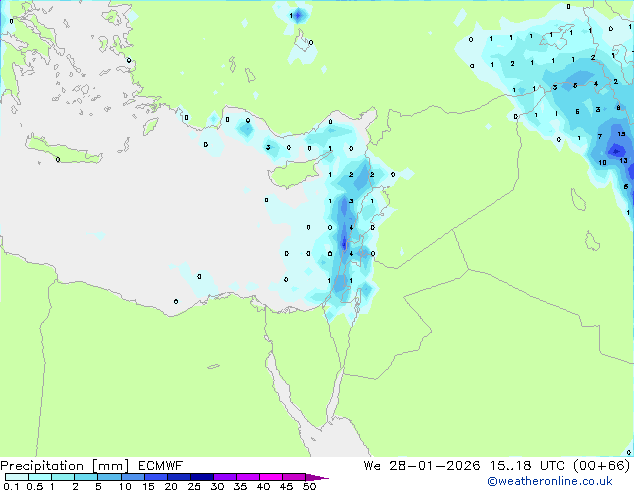Viewport: 634px width, 490px height.
Task: Select the legend label 20
Action: tap(171, 486)
